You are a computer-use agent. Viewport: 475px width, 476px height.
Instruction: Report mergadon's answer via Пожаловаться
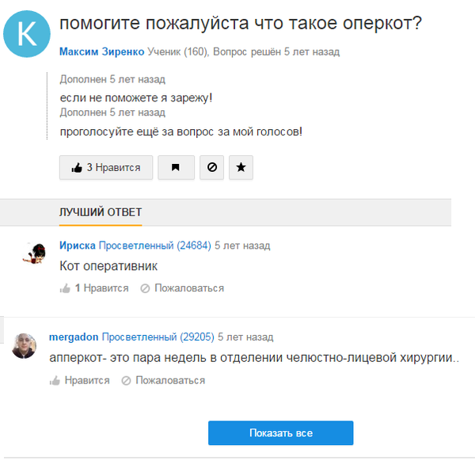tap(163, 380)
